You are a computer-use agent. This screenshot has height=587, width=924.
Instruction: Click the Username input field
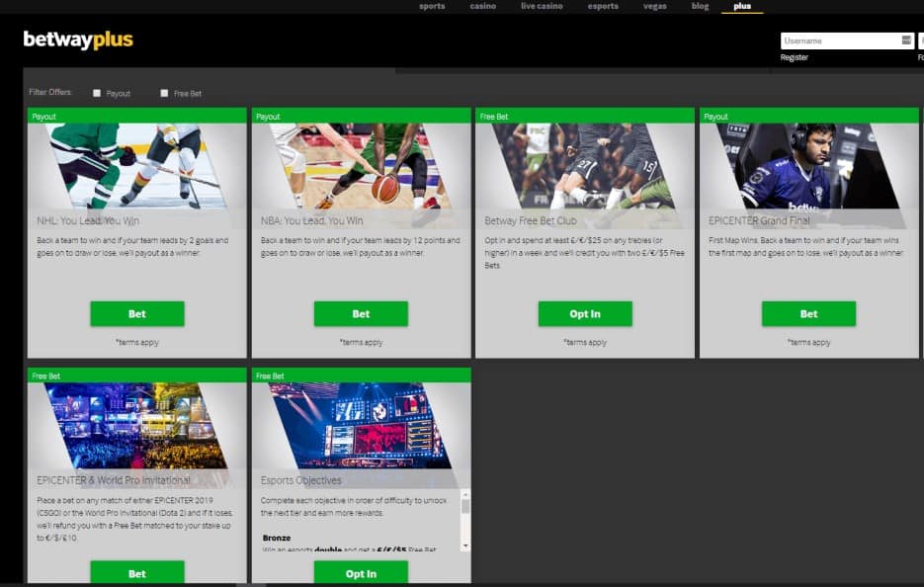pos(847,41)
